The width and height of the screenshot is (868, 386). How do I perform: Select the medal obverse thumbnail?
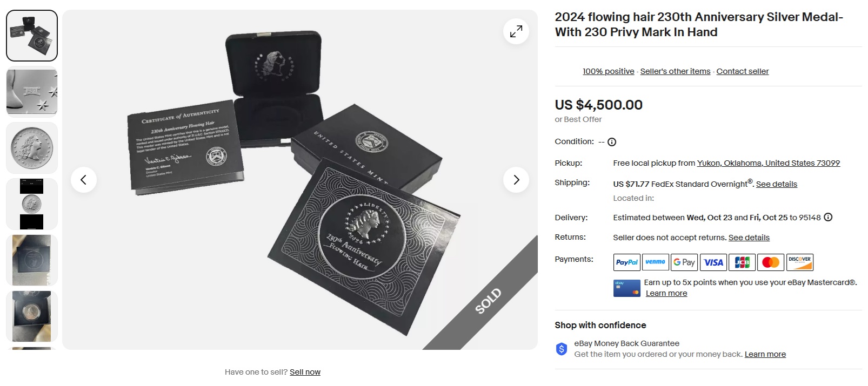[x=32, y=148]
